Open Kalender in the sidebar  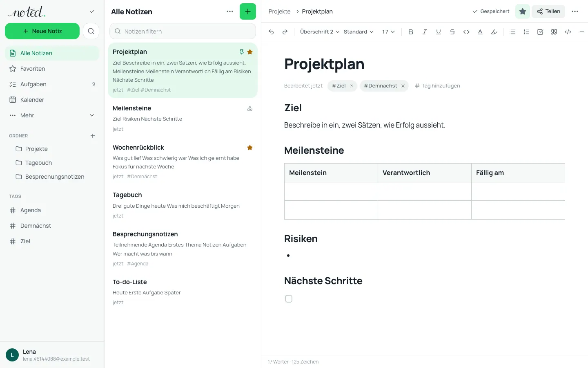(x=52, y=100)
